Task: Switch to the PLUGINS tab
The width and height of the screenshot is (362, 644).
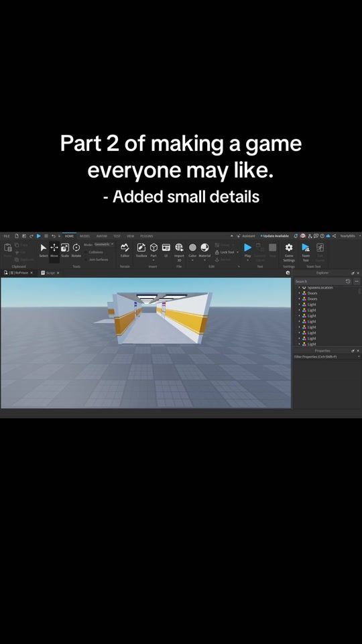Action: 147,236
